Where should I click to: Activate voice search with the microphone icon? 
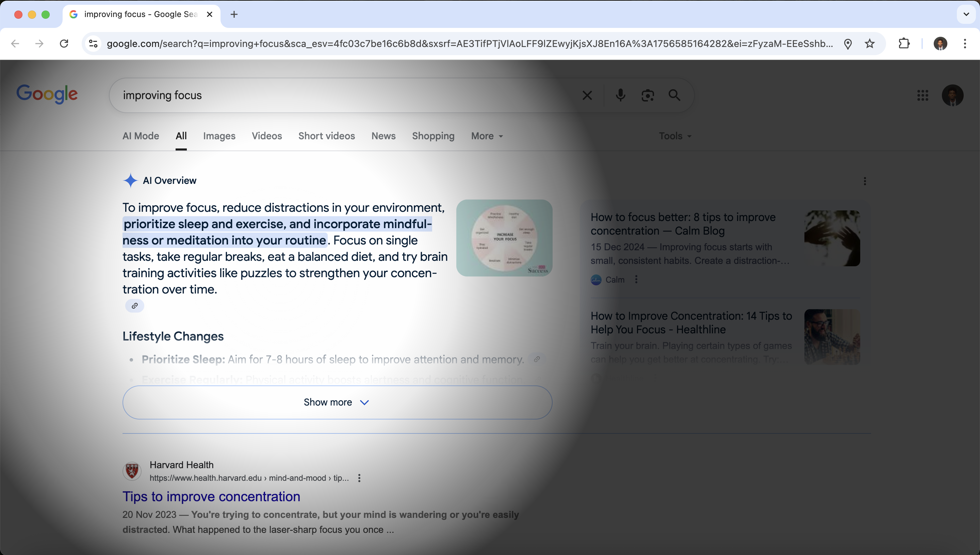tap(620, 95)
